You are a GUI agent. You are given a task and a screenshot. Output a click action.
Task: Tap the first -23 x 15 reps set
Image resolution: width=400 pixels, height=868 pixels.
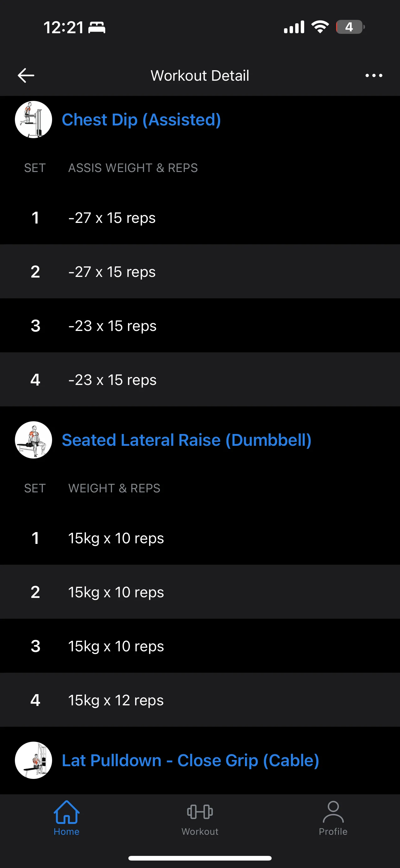pyautogui.click(x=200, y=325)
